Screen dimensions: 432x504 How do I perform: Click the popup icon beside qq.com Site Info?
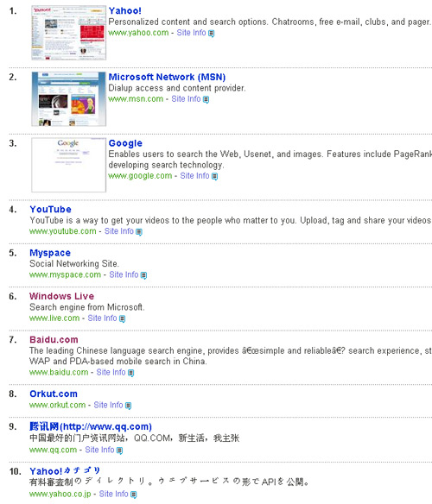click(120, 450)
